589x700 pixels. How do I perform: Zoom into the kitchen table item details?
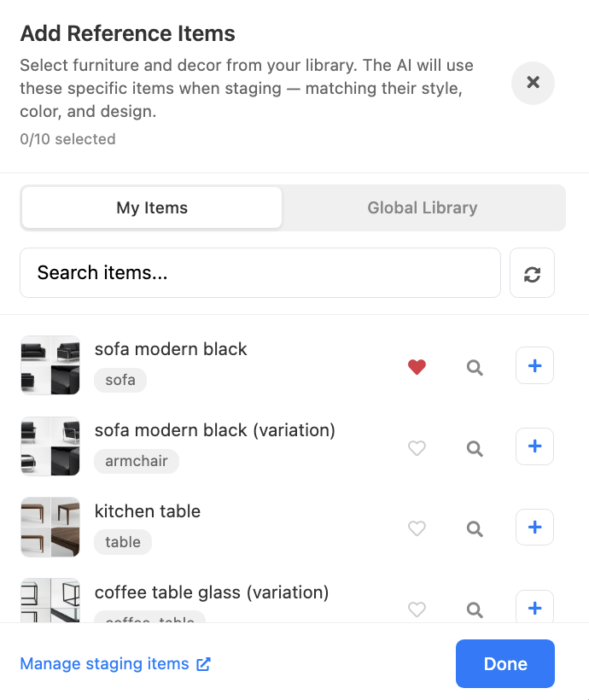click(x=475, y=528)
